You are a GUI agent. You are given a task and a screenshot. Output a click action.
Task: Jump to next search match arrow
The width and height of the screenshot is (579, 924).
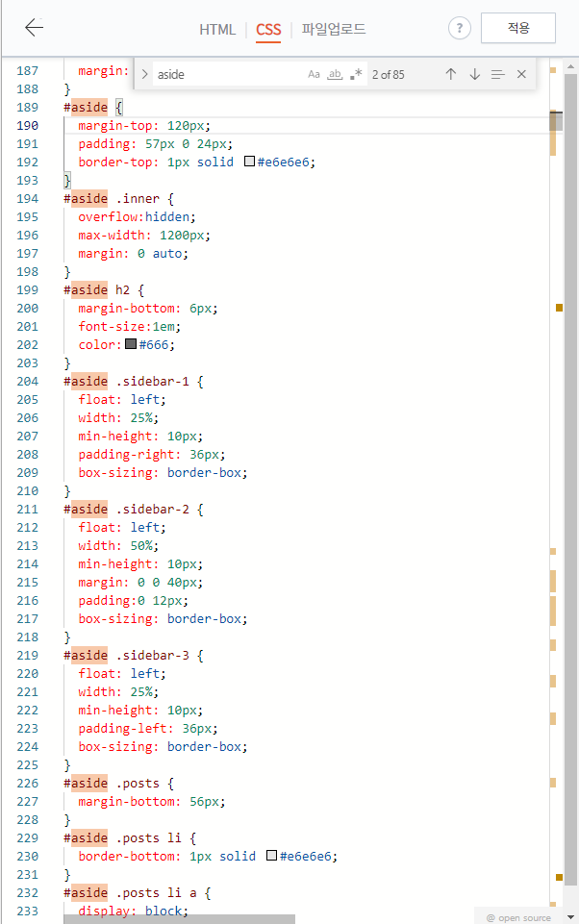point(474,74)
